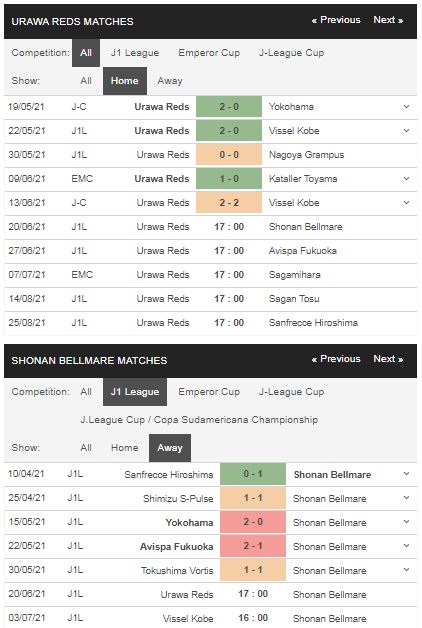422x628 pixels.
Task: Show Away matches for Urawa Reds
Action: pos(170,81)
